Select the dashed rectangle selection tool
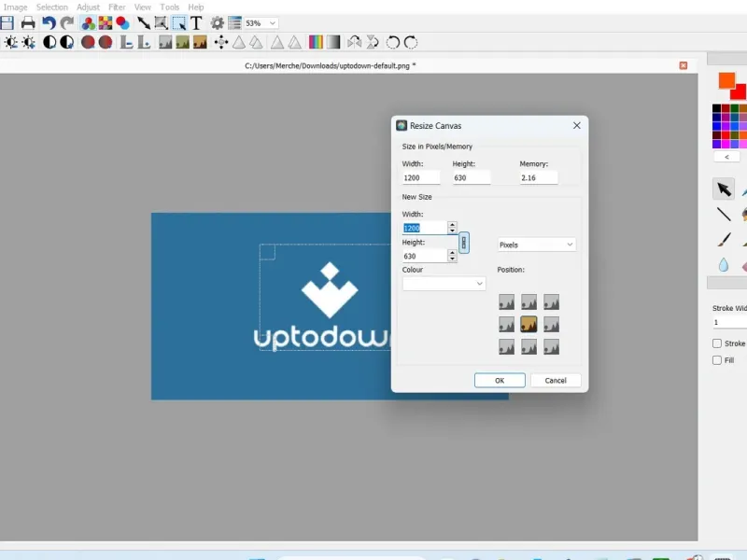Image resolution: width=747 pixels, height=560 pixels. pyautogui.click(x=179, y=22)
